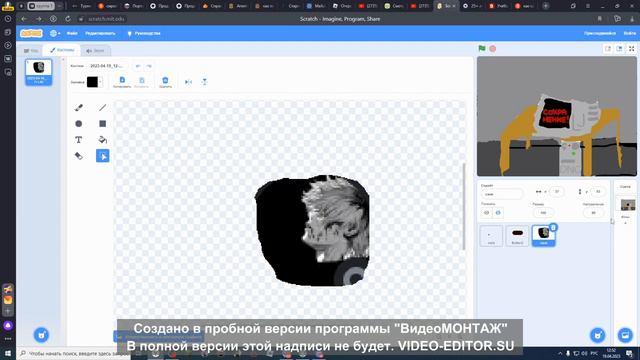Click the Choose a Sprite round button
The height and width of the screenshot is (360, 640).
[x=598, y=335]
